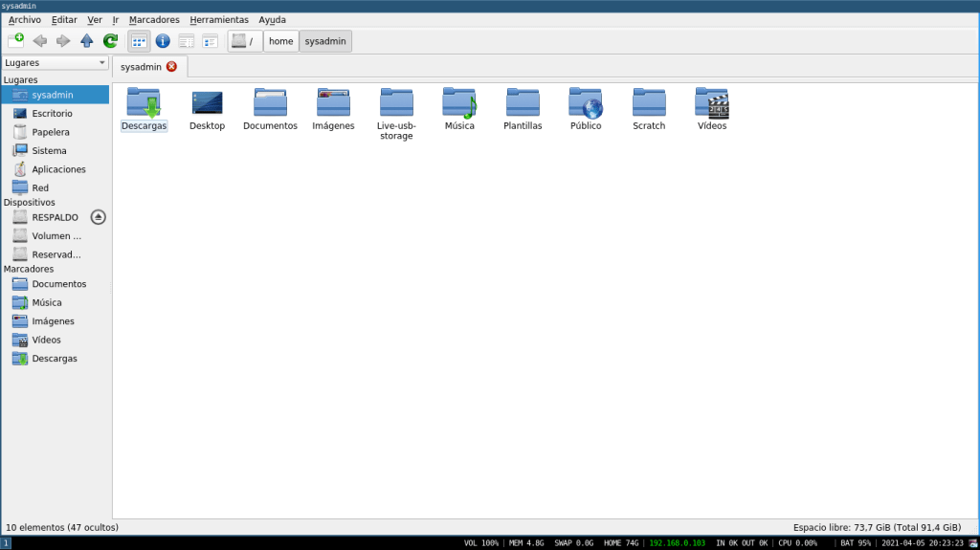
Task: Switch to detailed list view mode
Action: [x=187, y=40]
